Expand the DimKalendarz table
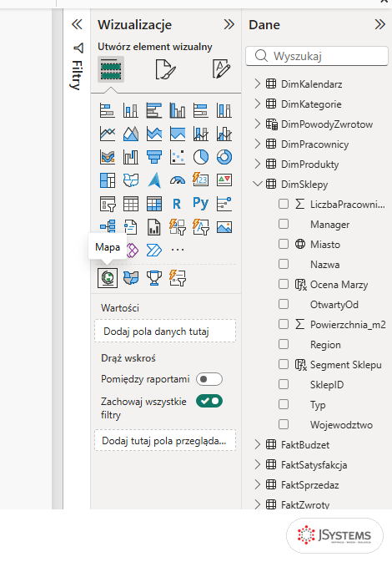Screen dimensions: 392x562 (x=257, y=84)
